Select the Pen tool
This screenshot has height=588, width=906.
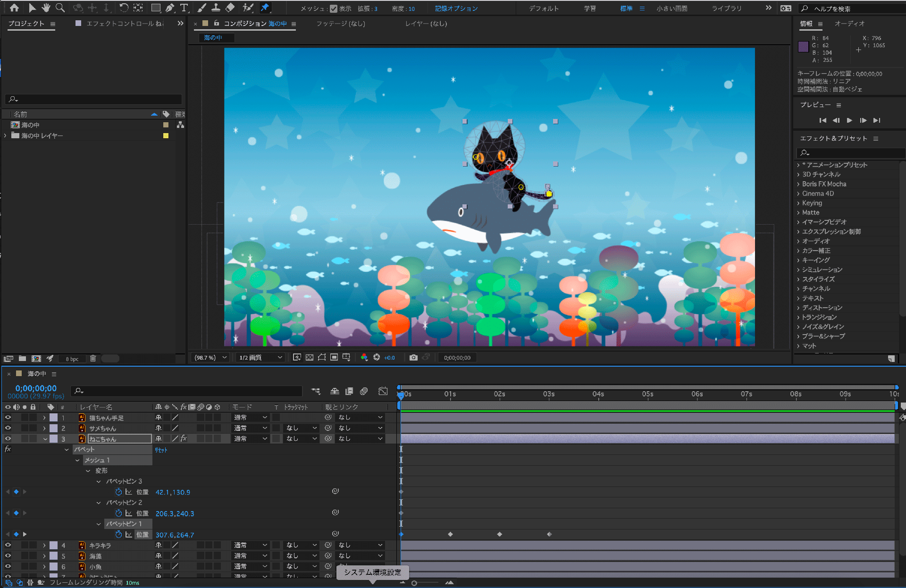(x=170, y=8)
